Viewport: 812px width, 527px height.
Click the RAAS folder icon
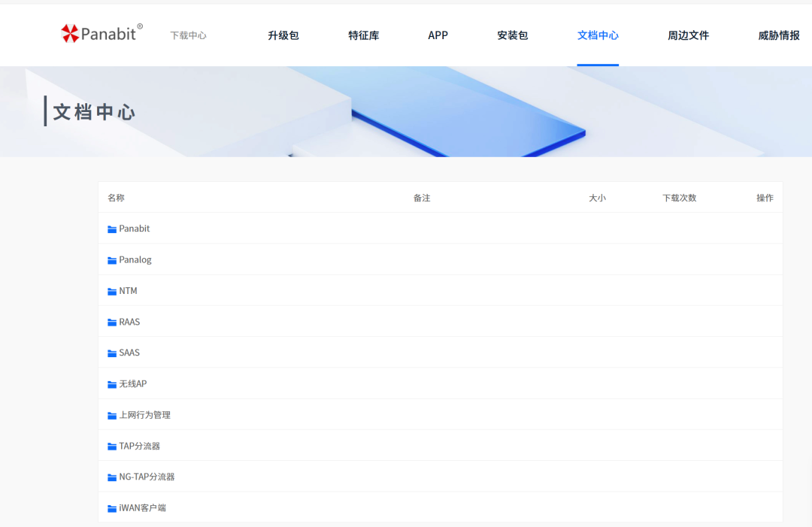tap(111, 322)
